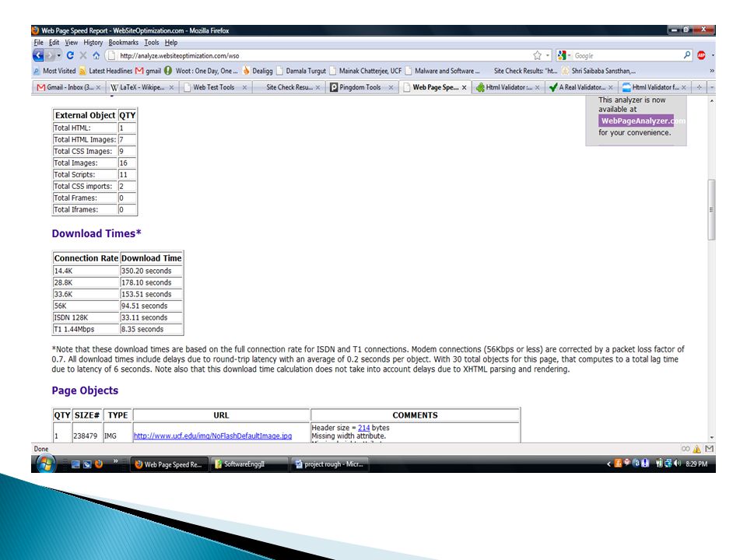This screenshot has width=747, height=560.
Task: Open the navigation history dropdown arrow
Action: click(59, 55)
